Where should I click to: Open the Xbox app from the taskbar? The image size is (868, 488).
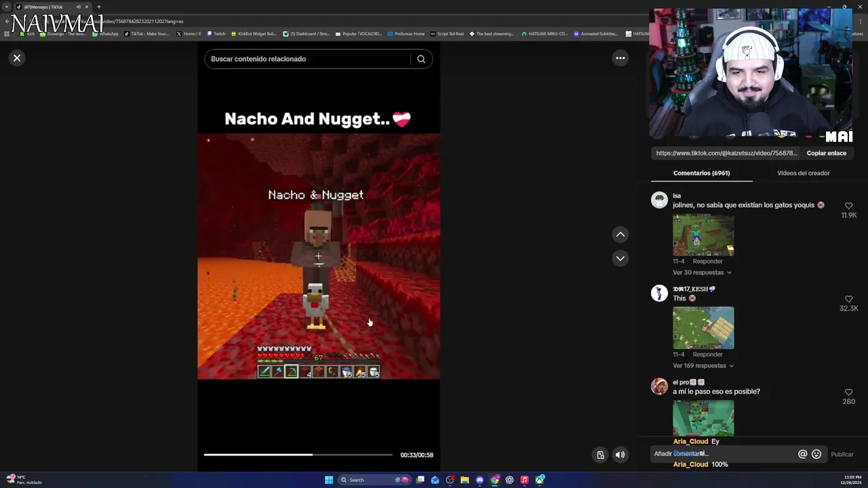[539, 480]
